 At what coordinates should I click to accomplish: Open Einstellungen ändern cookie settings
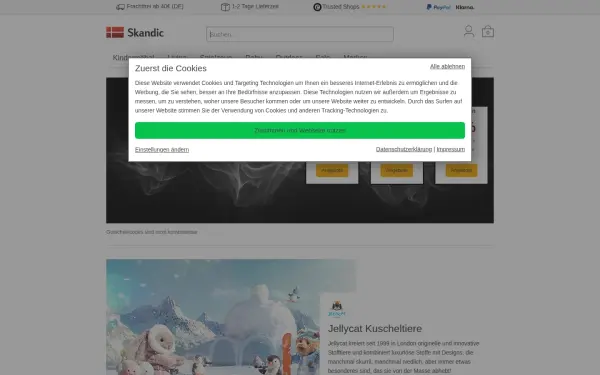click(162, 150)
